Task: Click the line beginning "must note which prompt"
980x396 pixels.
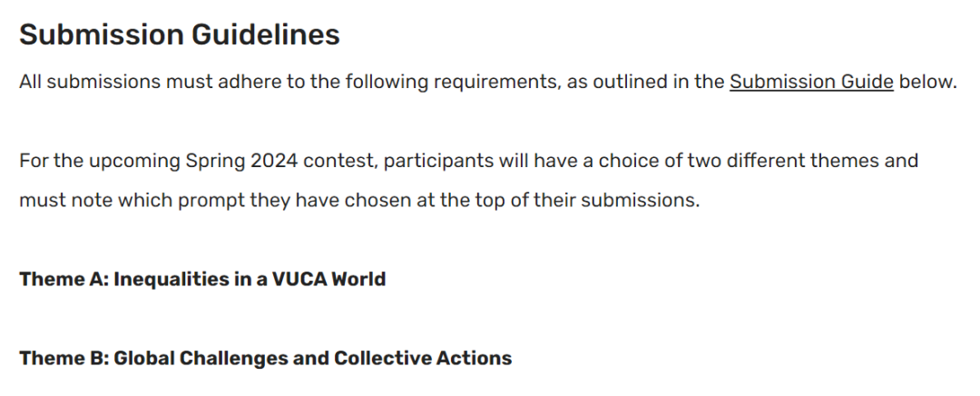Action: pyautogui.click(x=359, y=200)
